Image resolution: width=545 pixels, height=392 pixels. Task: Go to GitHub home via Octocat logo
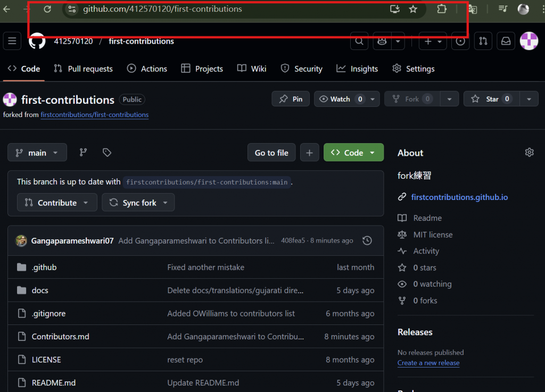pos(37,41)
